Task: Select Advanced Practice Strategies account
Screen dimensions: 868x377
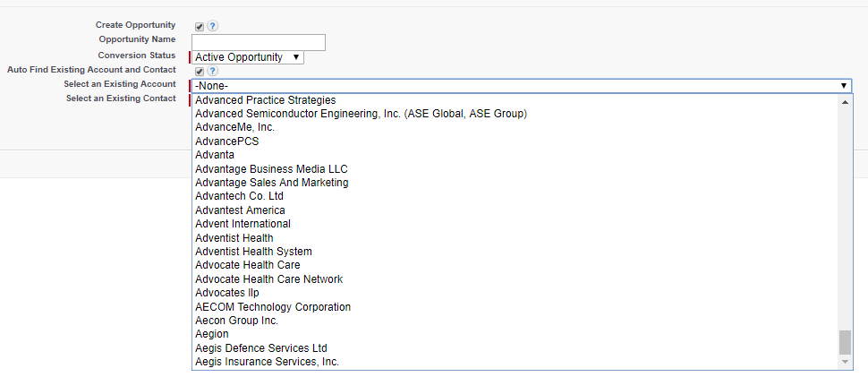Action: [x=266, y=100]
